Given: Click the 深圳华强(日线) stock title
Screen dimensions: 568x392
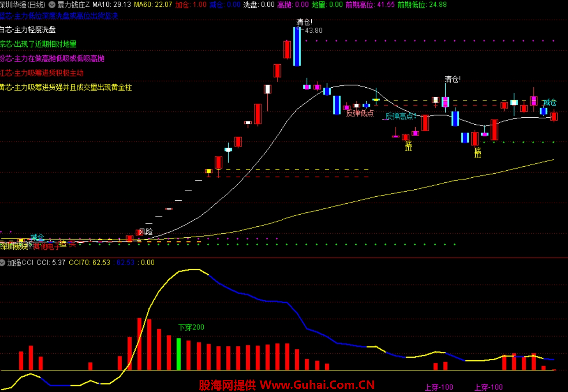Looking at the screenshot, I should tap(23, 5).
